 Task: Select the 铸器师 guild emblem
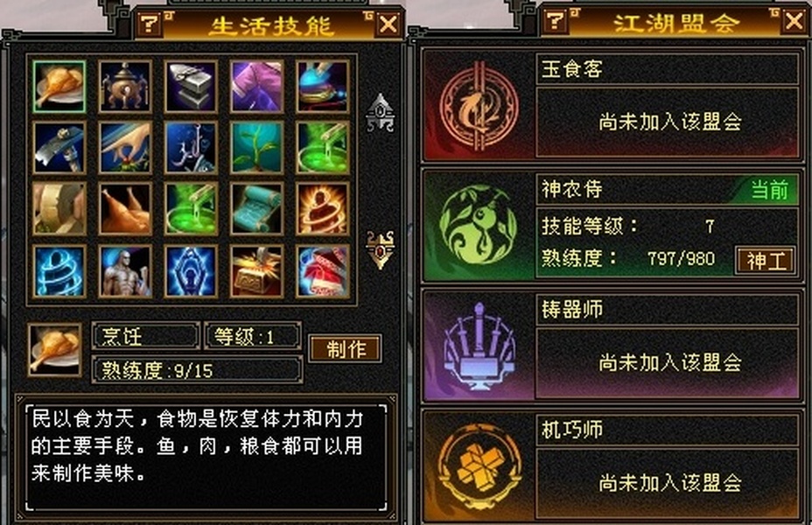(x=479, y=346)
